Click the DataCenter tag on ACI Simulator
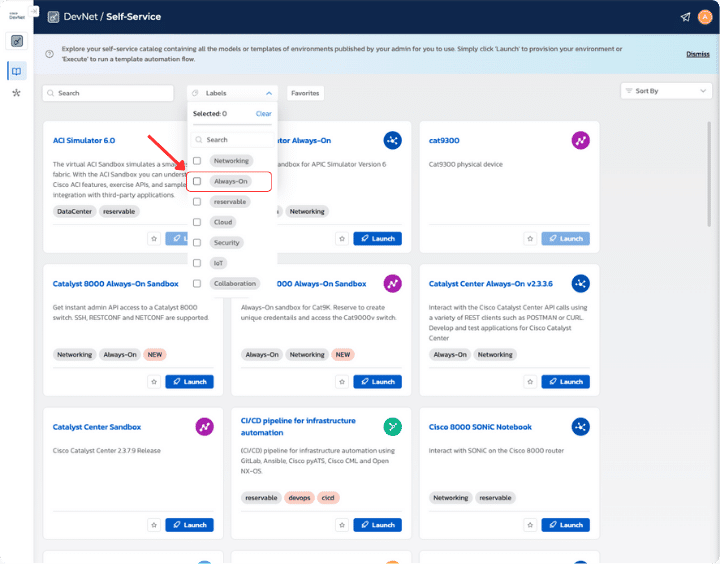 tap(74, 212)
